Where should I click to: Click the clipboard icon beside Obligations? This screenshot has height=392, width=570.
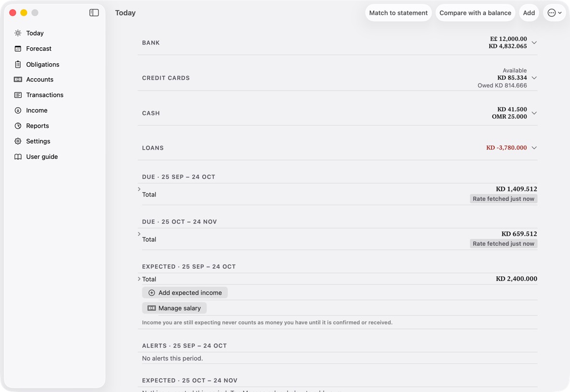pyautogui.click(x=18, y=64)
